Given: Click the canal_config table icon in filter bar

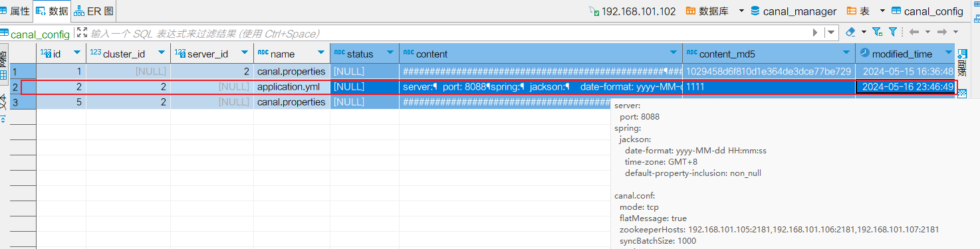Looking at the screenshot, I should coord(5,33).
